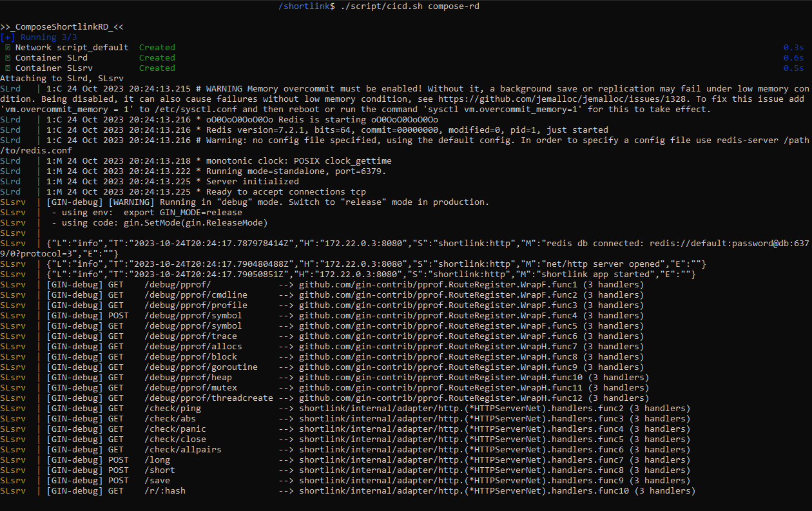The height and width of the screenshot is (511, 812).
Task: Click the "Container SLsrv" label
Action: coord(54,68)
